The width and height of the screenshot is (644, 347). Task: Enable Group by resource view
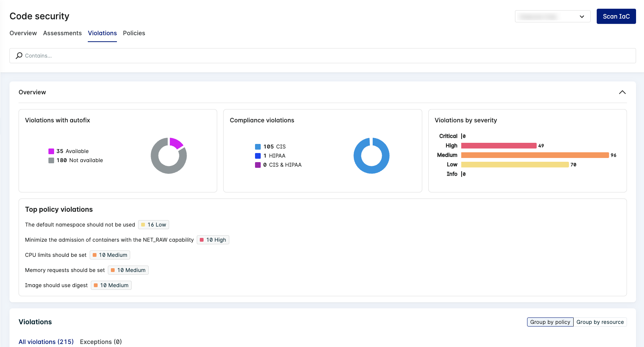(600, 322)
